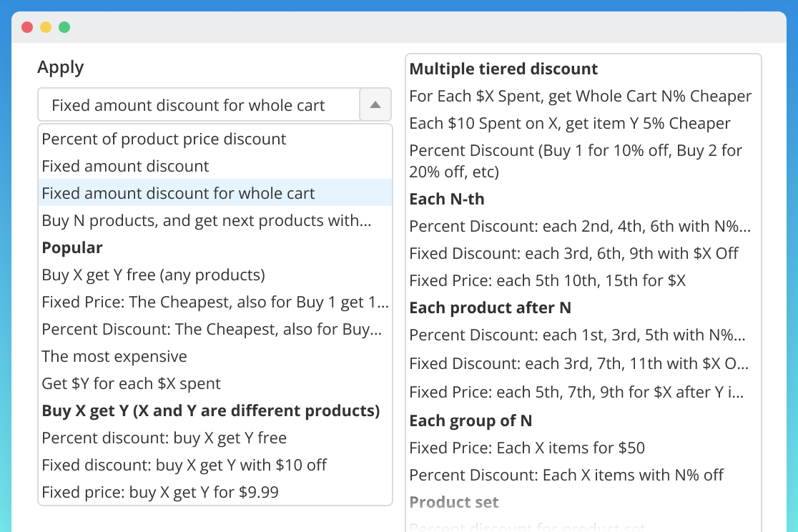This screenshot has height=532, width=798.
Task: Collapse the Apply dropdown arrow button
Action: point(375,106)
